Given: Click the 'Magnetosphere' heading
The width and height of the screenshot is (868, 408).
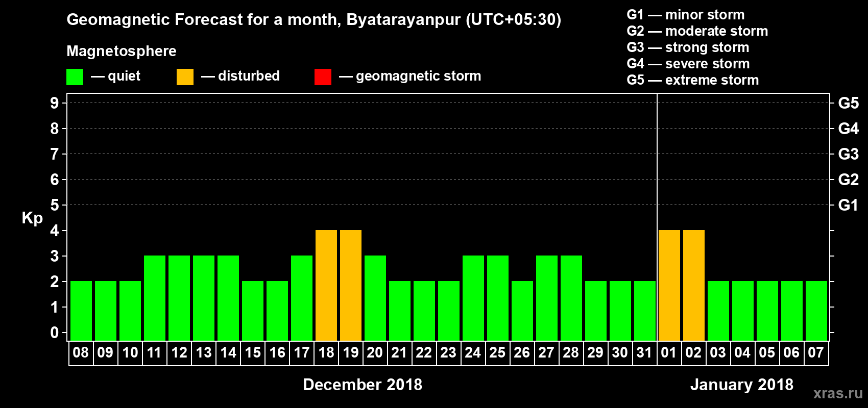Looking at the screenshot, I should (x=122, y=51).
